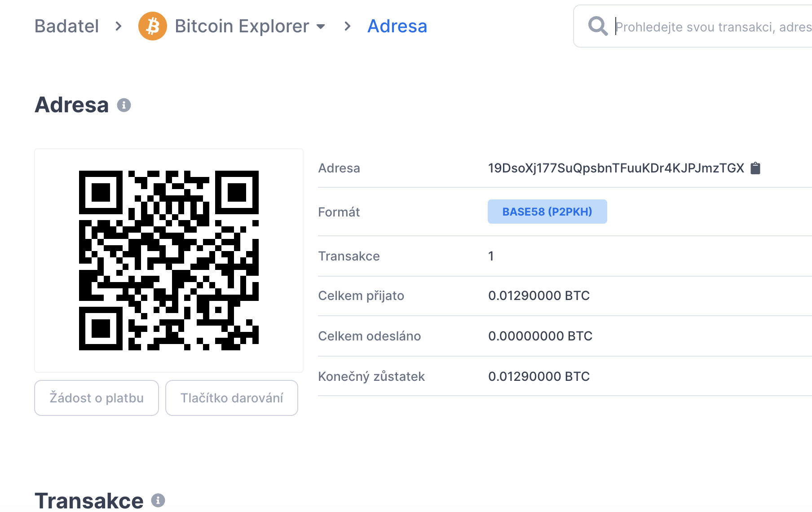This screenshot has height=512, width=812.
Task: Click the info icon beside Transakce heading
Action: 158,500
